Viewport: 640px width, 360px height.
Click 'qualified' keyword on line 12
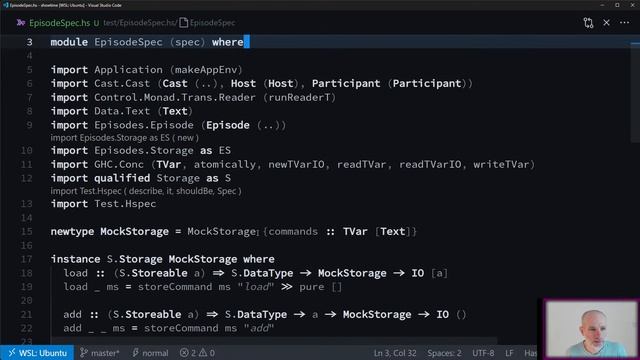coord(122,178)
